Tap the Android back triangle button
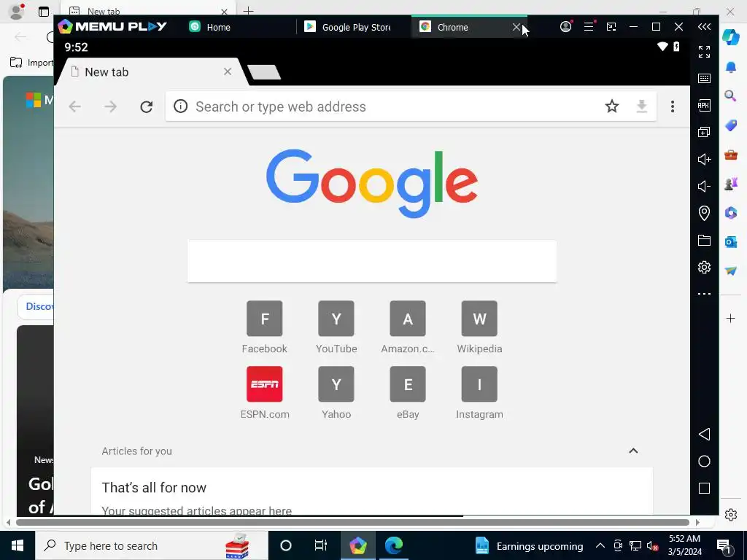The width and height of the screenshot is (747, 560). point(704,434)
